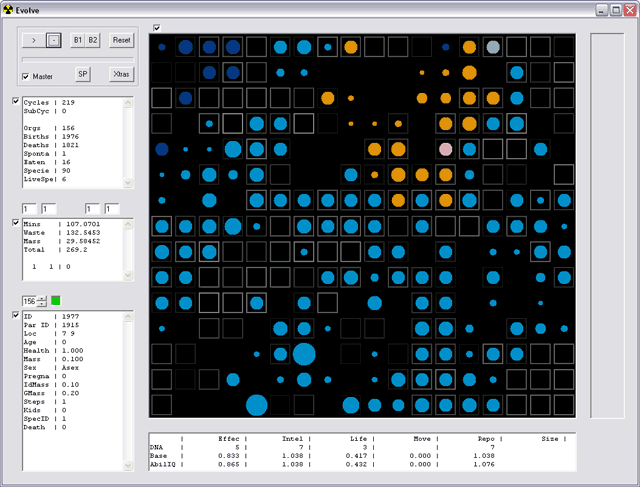The image size is (640, 487).
Task: Click the Evolve radiation icon in the title bar
Action: coord(8,10)
